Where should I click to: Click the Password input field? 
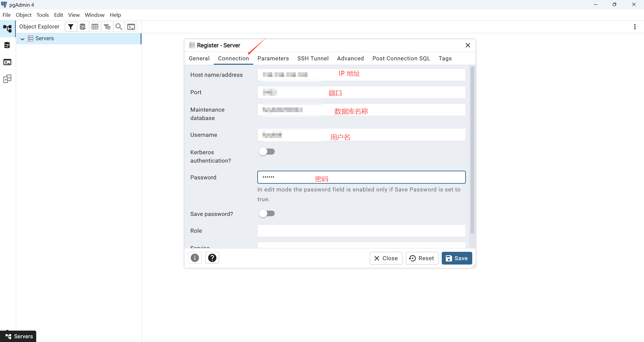pos(362,177)
